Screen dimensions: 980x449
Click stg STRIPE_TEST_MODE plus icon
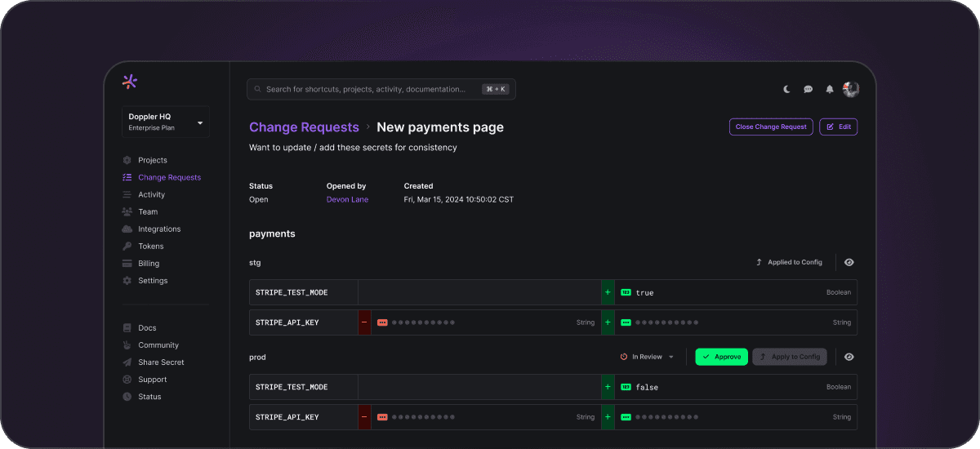[x=607, y=292]
